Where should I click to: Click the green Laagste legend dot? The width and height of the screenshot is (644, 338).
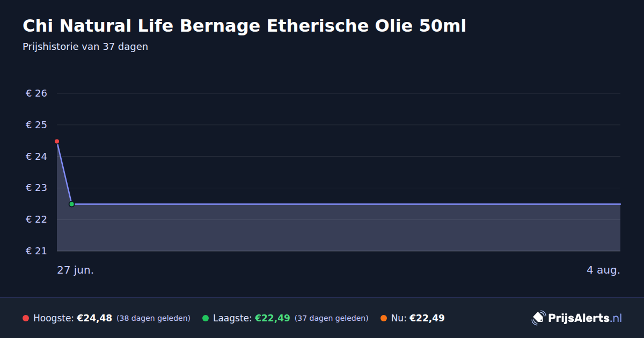(206, 318)
